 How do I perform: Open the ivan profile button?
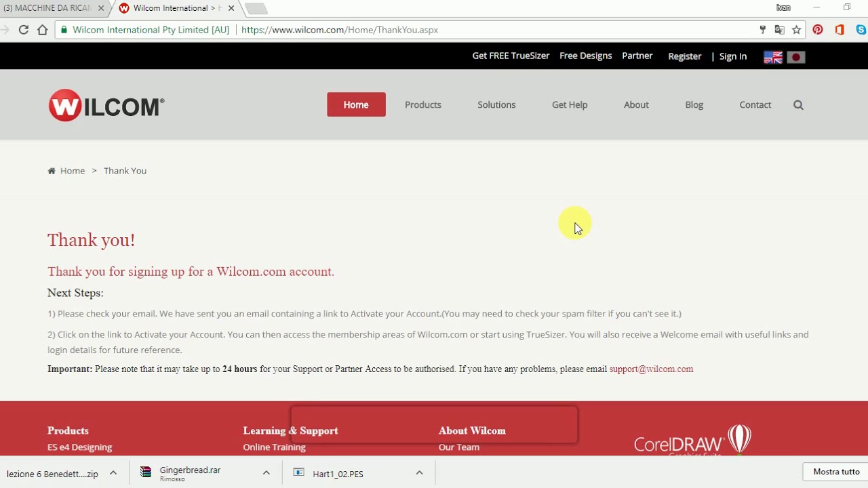783,7
